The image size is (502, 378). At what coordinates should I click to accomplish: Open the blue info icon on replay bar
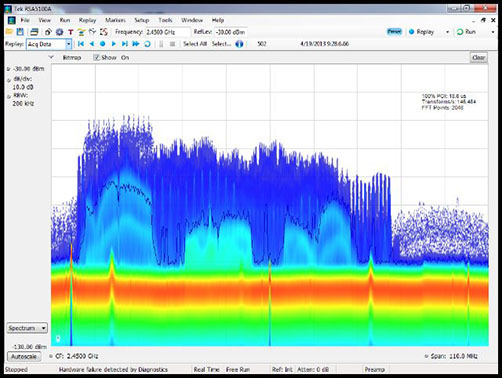pos(239,44)
